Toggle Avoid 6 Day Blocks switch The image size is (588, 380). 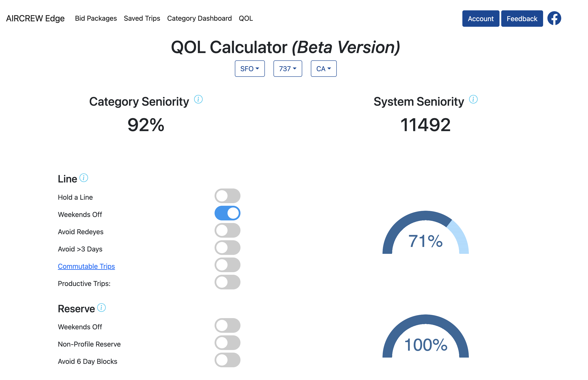tap(227, 360)
